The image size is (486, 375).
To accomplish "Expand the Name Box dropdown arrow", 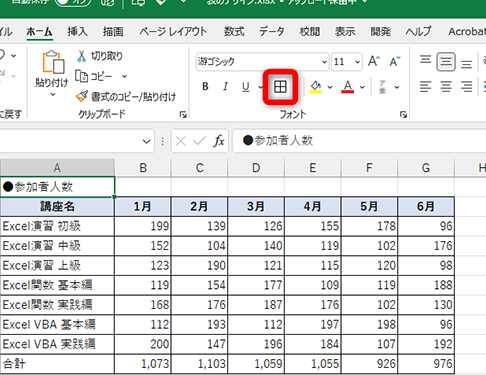I will tap(146, 141).
